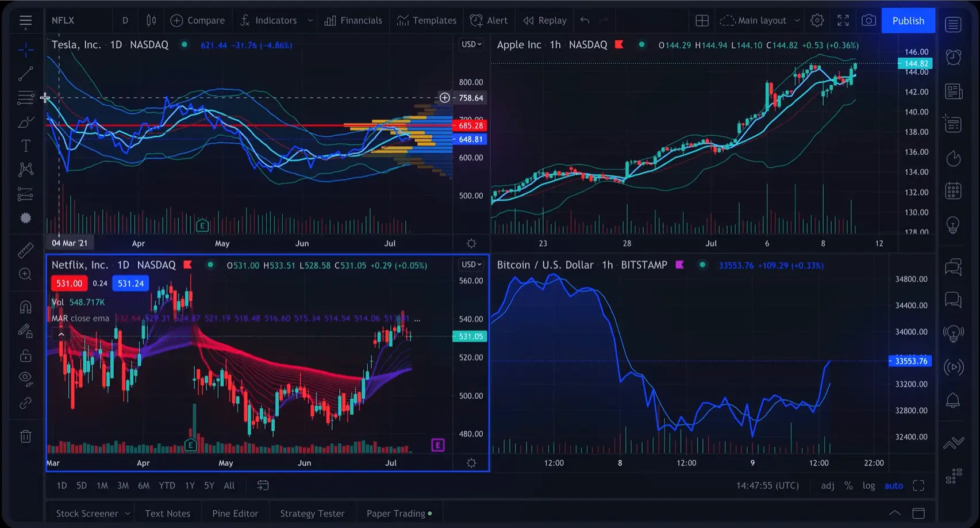Start bar Replay mode
The height and width of the screenshot is (528, 980).
[x=544, y=20]
